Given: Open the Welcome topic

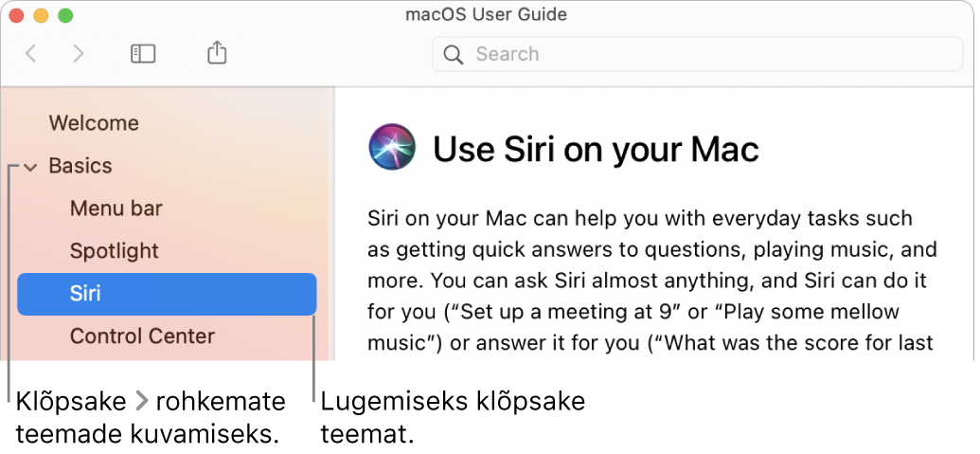Looking at the screenshot, I should coord(94,123).
